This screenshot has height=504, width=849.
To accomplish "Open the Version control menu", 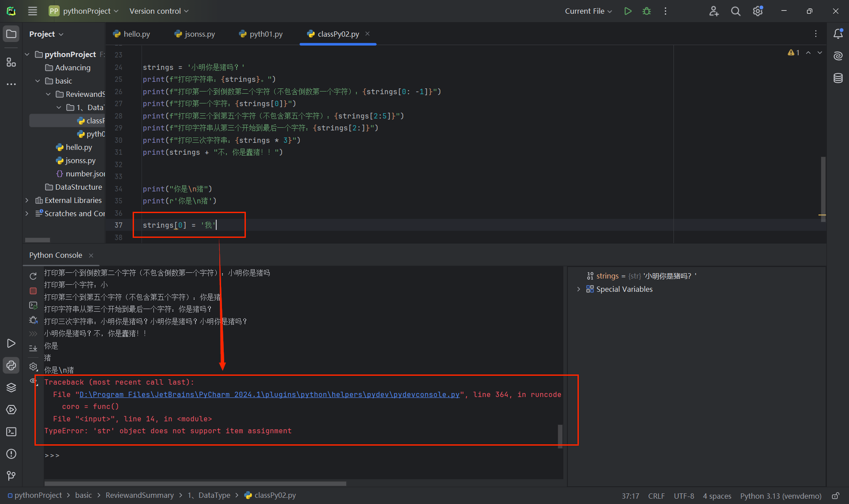I will (159, 11).
